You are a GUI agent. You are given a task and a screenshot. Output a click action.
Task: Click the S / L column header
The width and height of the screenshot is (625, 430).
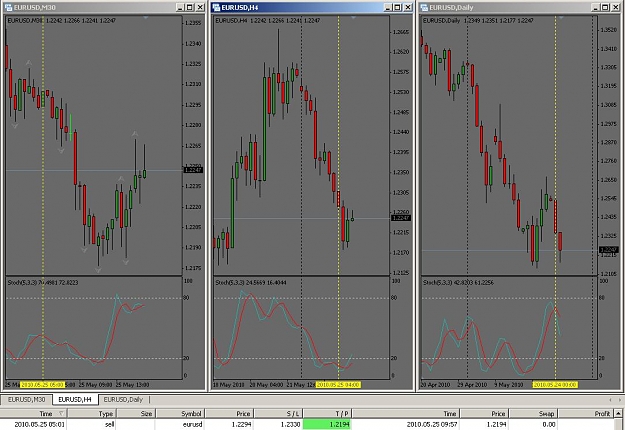click(x=279, y=413)
